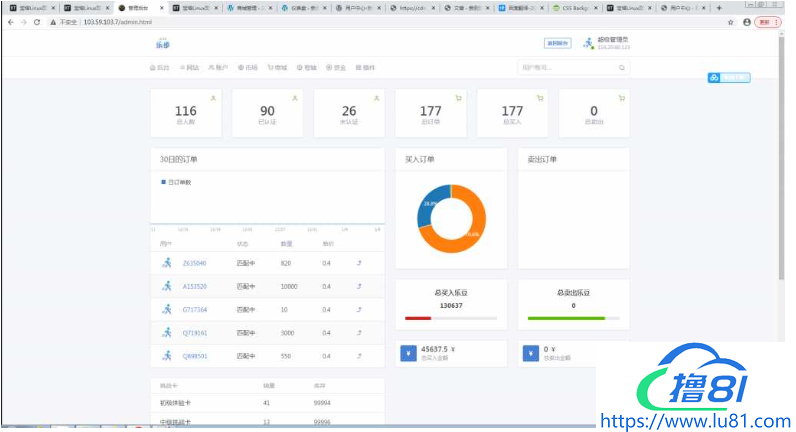This screenshot has width=796, height=432.
Task: Click the yen icon beside 45637.5
Action: [x=407, y=352]
